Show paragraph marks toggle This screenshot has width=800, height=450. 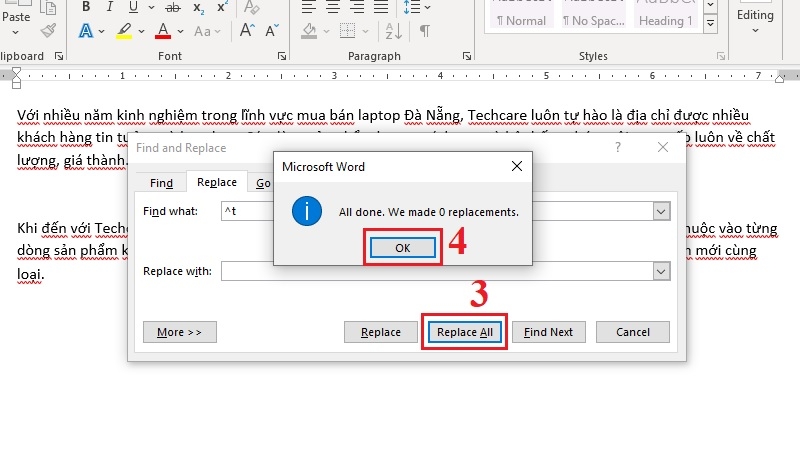[424, 31]
